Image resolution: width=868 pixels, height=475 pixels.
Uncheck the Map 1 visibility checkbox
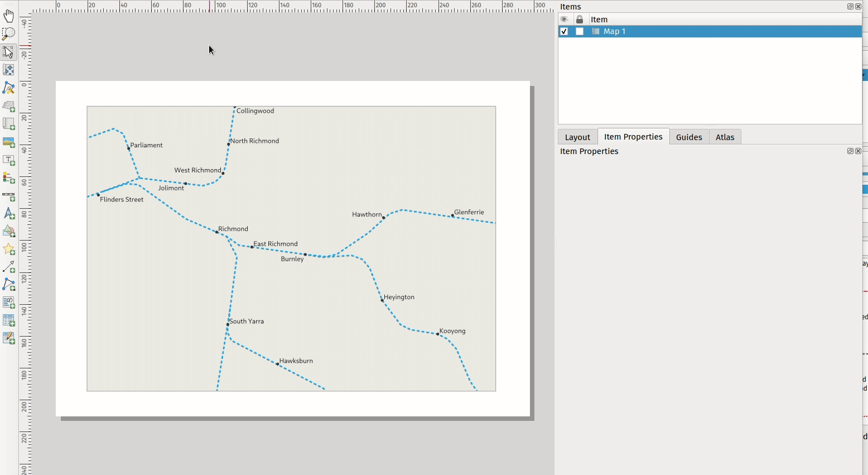pos(564,31)
